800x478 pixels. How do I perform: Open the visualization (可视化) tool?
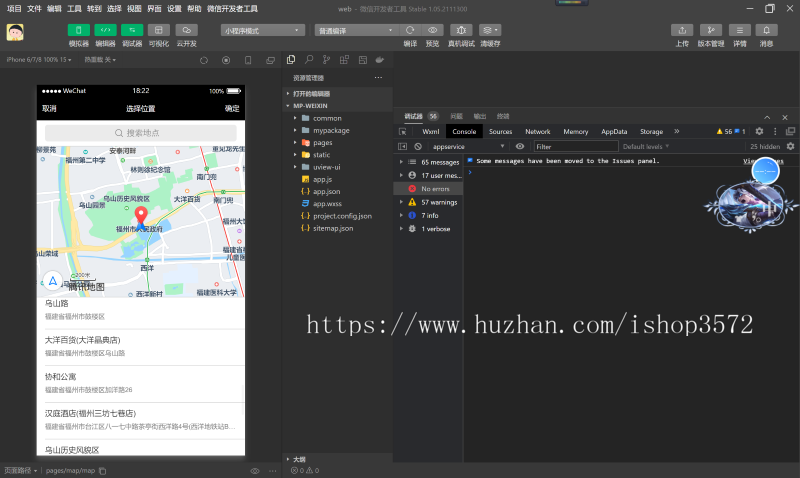[159, 30]
